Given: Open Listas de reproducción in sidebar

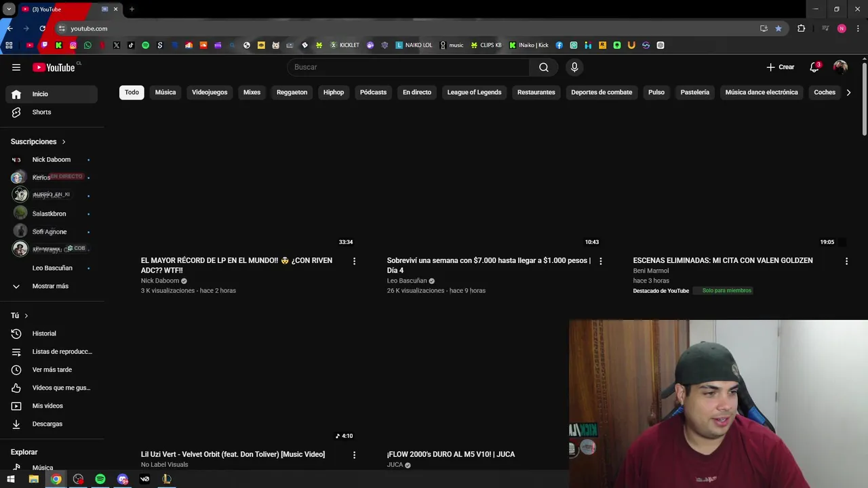Looking at the screenshot, I should click(x=52, y=352).
